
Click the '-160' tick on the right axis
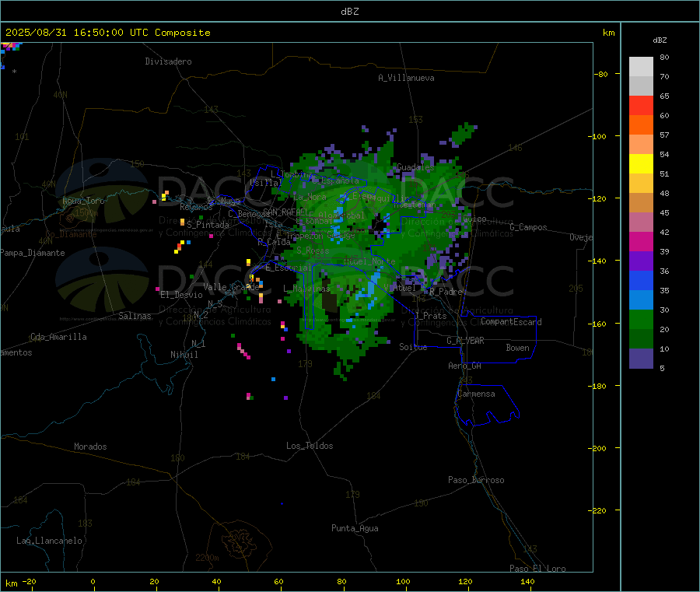tap(597, 324)
